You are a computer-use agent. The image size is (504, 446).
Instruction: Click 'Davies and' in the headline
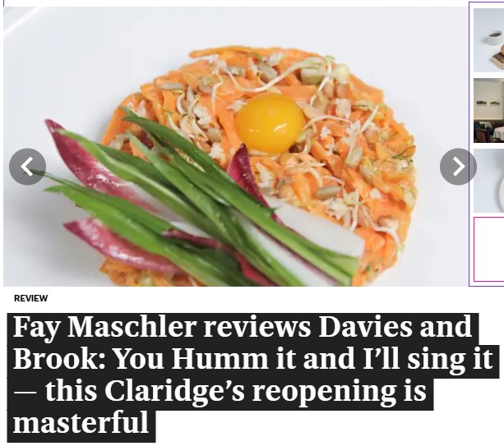(x=395, y=326)
